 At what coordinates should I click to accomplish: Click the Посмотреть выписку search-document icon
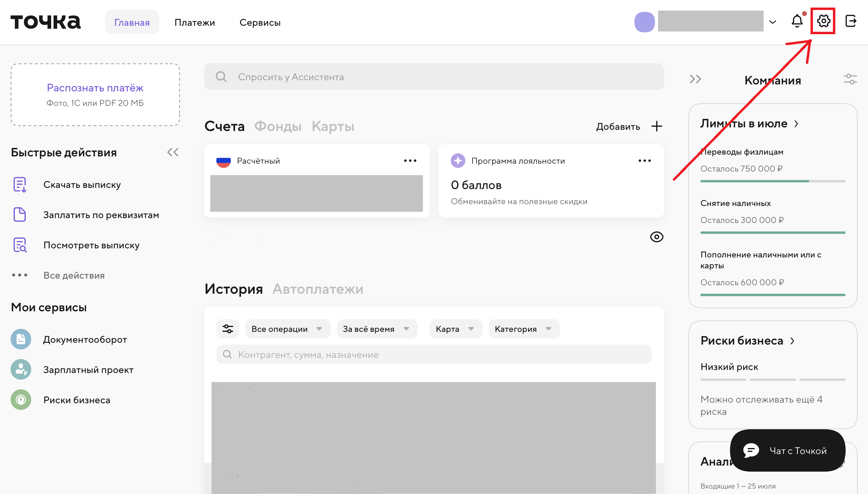[x=20, y=245]
